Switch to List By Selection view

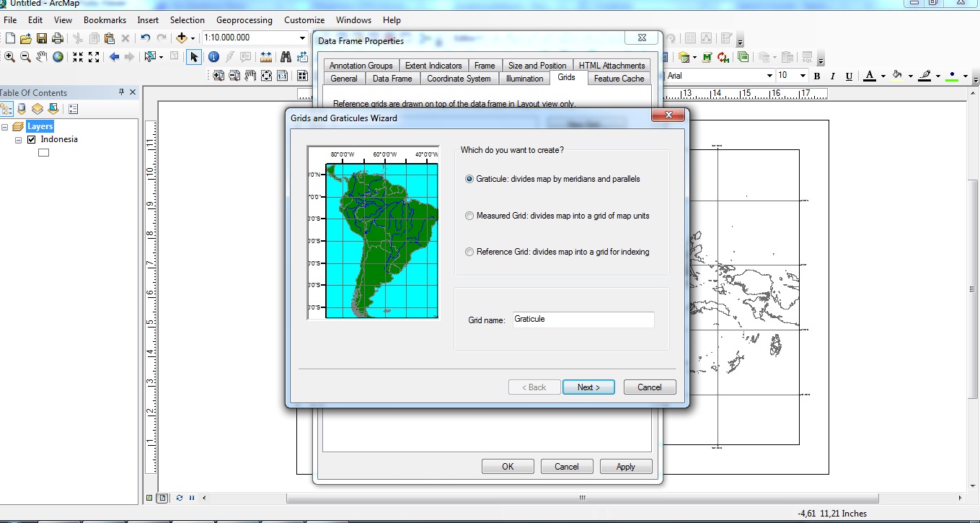pos(53,109)
